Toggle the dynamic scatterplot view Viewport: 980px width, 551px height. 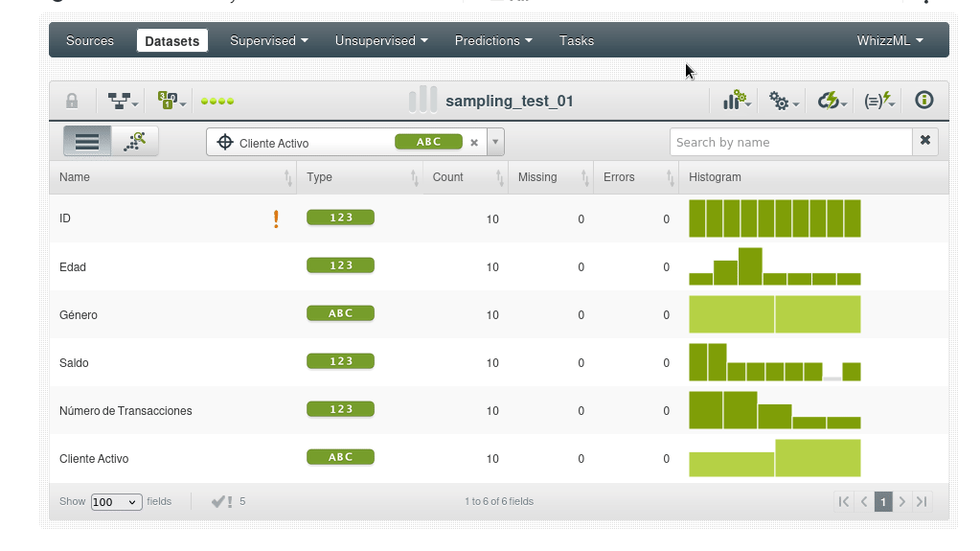tap(135, 142)
